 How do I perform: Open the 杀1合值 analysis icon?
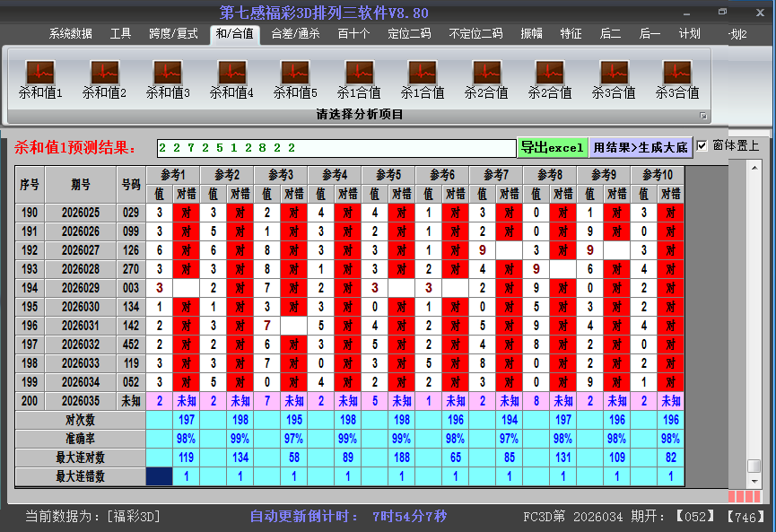(359, 73)
